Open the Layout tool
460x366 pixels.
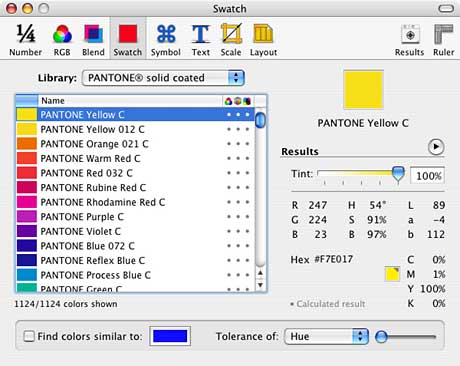(x=263, y=40)
